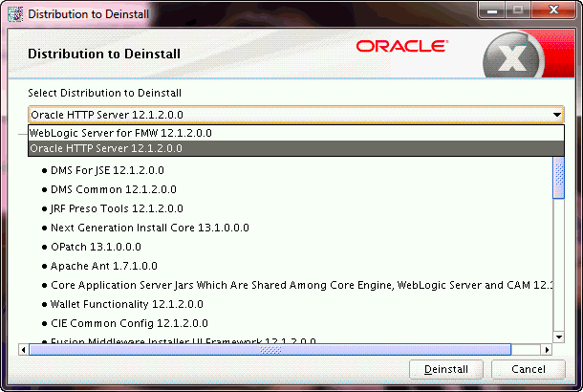Click the Select Distribution to Deinstall label
583x392 pixels.
[104, 93]
